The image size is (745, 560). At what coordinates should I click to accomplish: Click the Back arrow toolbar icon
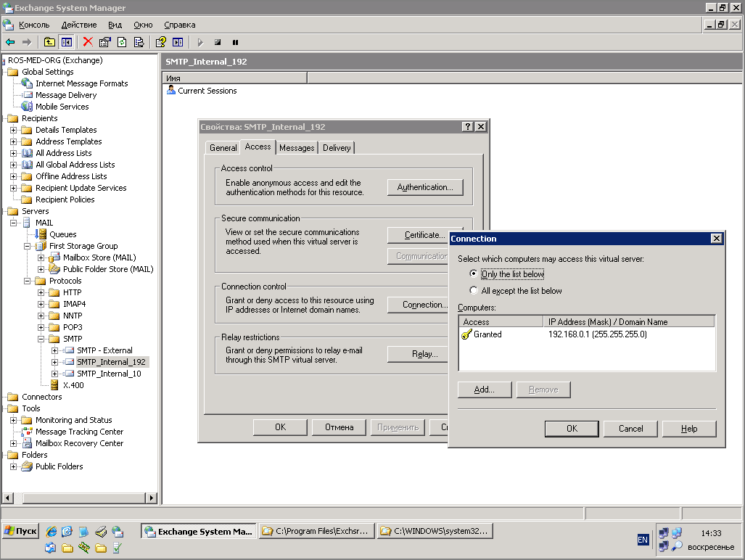(x=10, y=42)
